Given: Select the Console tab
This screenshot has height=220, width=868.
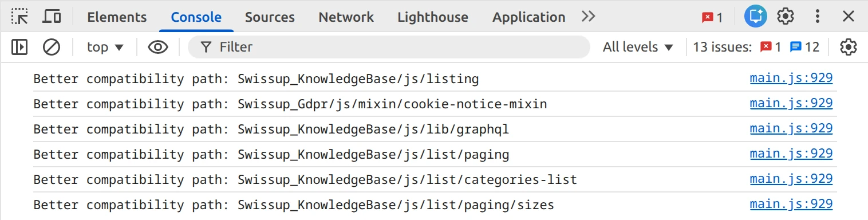Looking at the screenshot, I should [x=196, y=17].
